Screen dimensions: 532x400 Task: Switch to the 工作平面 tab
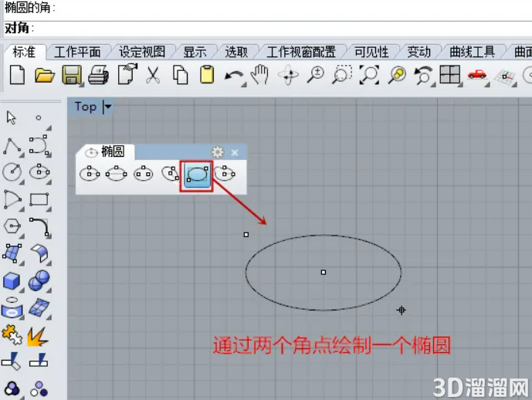[x=77, y=53]
